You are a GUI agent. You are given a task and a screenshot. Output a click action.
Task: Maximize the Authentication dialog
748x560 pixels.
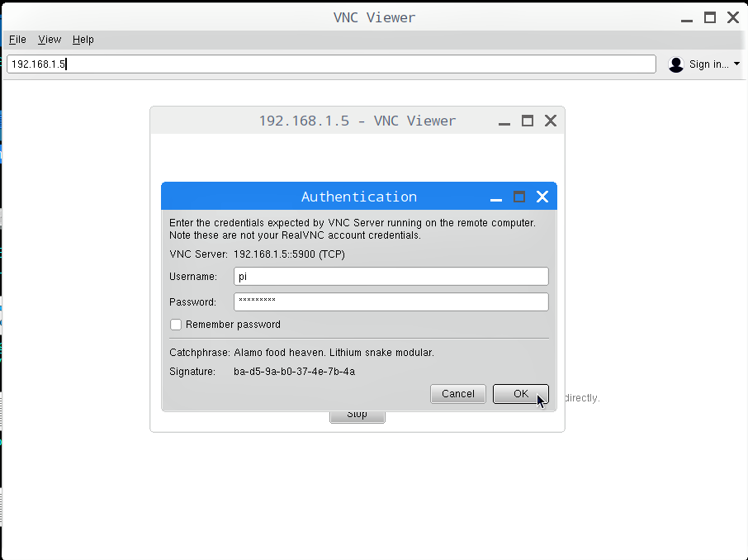click(519, 197)
